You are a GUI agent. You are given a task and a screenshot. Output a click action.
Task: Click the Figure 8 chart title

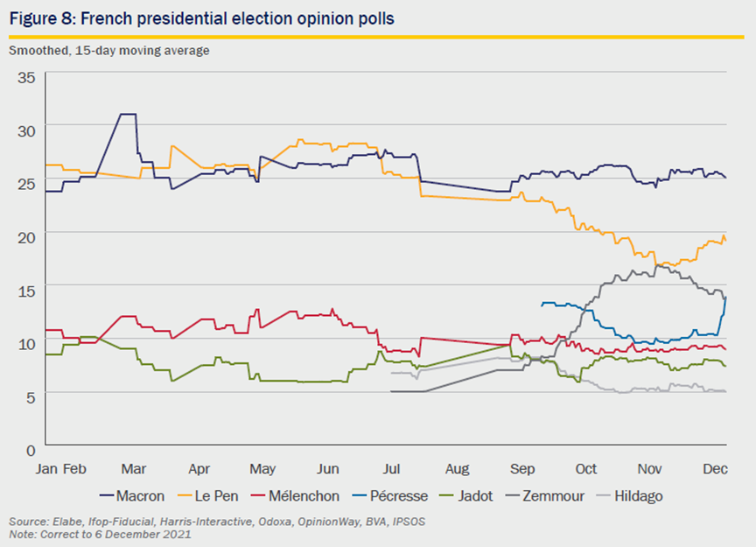[201, 18]
